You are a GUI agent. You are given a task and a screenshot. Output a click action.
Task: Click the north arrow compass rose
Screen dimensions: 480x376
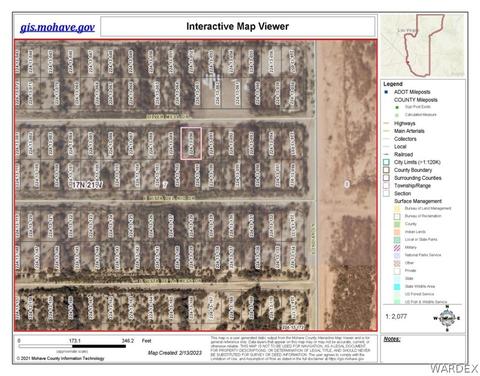[447, 318]
